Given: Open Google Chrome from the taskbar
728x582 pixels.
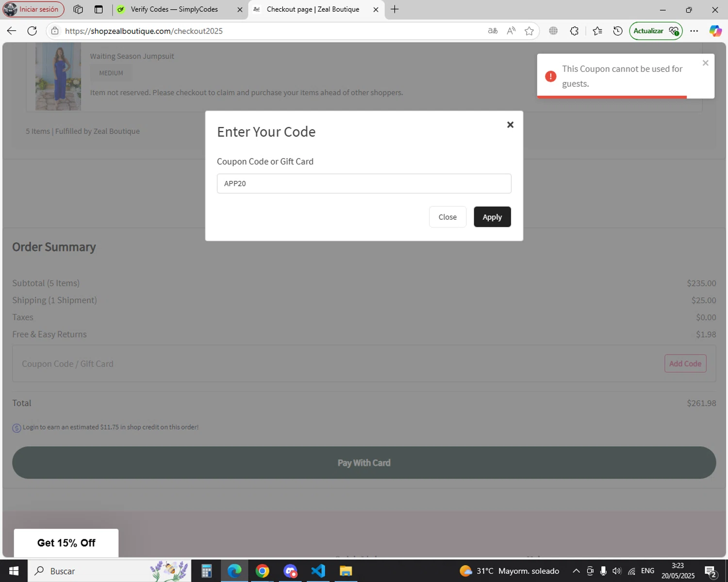Looking at the screenshot, I should pos(262,571).
